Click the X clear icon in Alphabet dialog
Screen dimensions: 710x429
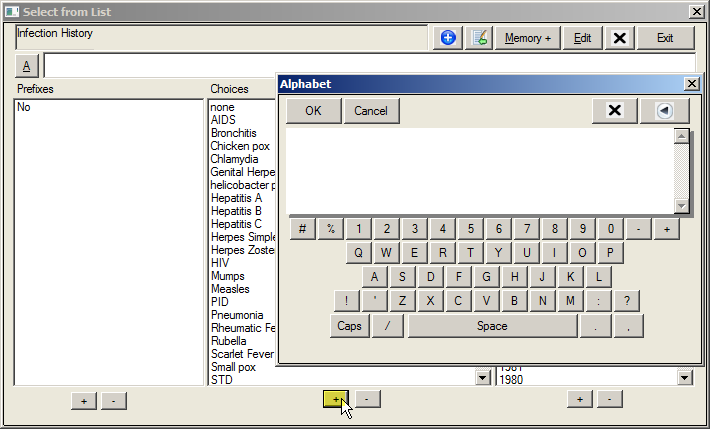coord(615,110)
